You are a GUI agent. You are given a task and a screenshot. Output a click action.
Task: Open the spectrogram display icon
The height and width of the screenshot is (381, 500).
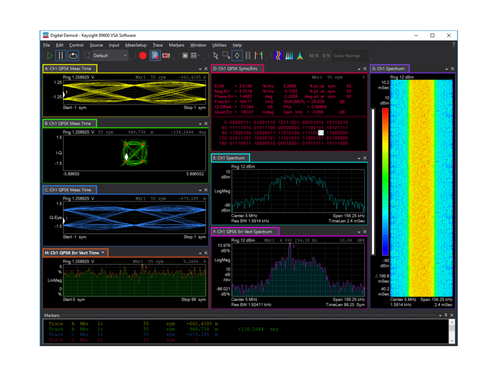pyautogui.click(x=278, y=56)
